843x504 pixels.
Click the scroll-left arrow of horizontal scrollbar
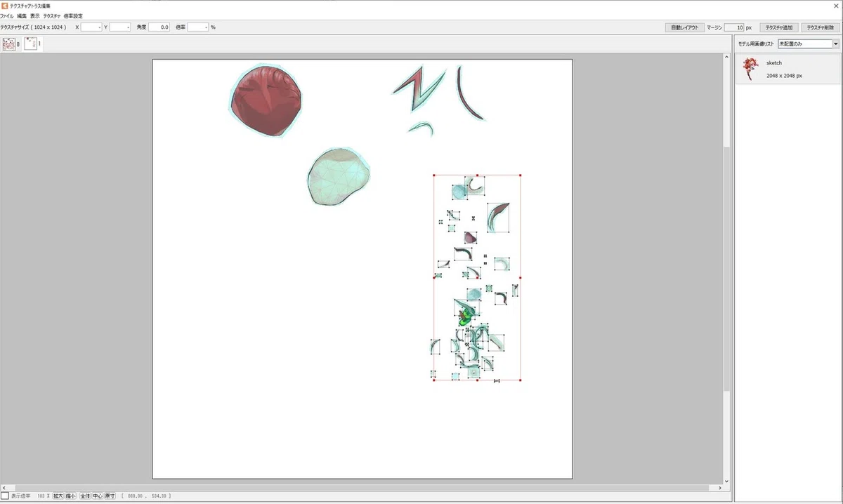tap(4, 486)
